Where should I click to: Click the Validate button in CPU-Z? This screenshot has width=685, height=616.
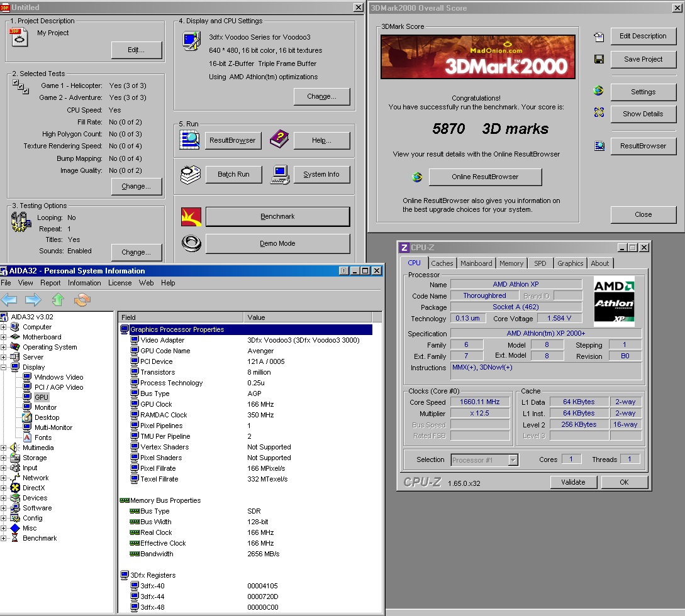(x=573, y=482)
